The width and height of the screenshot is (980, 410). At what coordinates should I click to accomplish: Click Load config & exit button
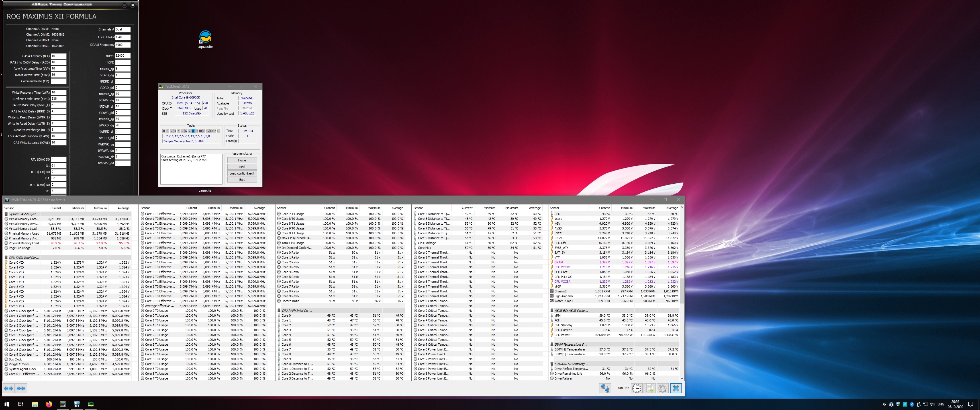point(242,173)
